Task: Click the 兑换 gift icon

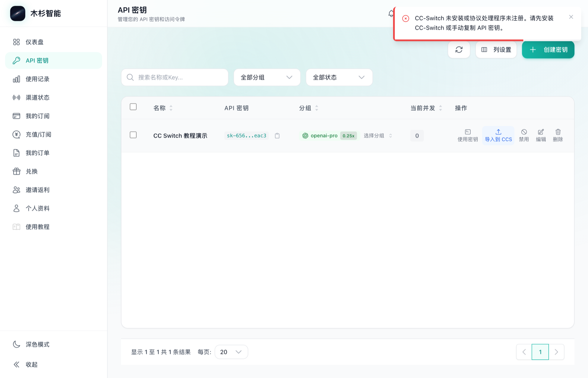Action: pyautogui.click(x=17, y=171)
